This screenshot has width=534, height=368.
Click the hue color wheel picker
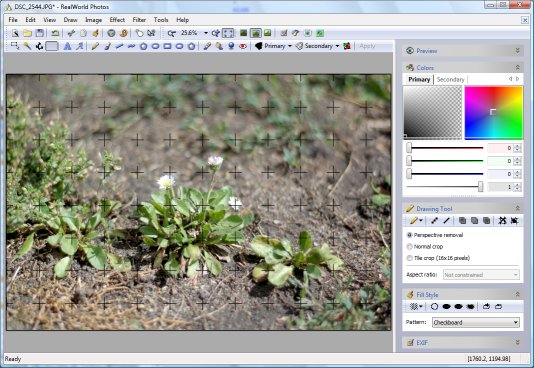tap(493, 113)
